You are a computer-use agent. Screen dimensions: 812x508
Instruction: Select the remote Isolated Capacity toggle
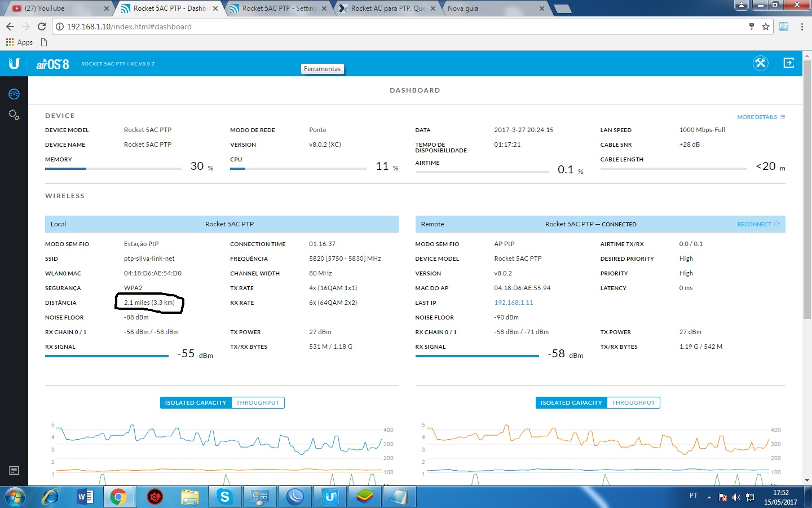[x=571, y=402]
